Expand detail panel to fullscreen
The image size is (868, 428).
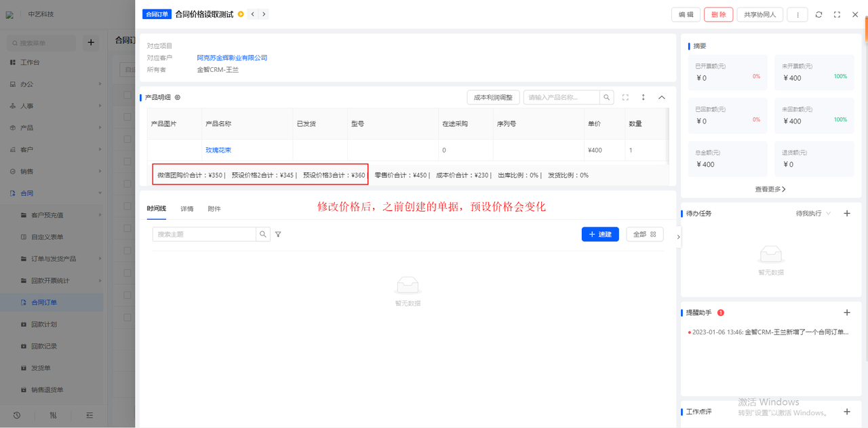pos(837,14)
